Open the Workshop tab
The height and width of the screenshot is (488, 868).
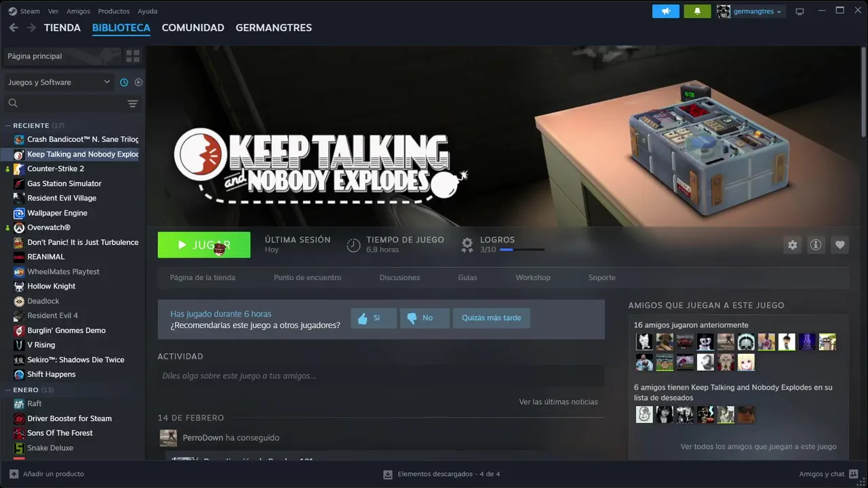pos(533,278)
